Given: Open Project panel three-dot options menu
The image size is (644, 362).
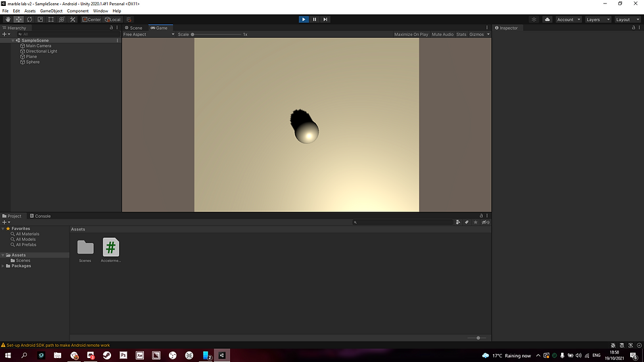Looking at the screenshot, I should coord(487,215).
